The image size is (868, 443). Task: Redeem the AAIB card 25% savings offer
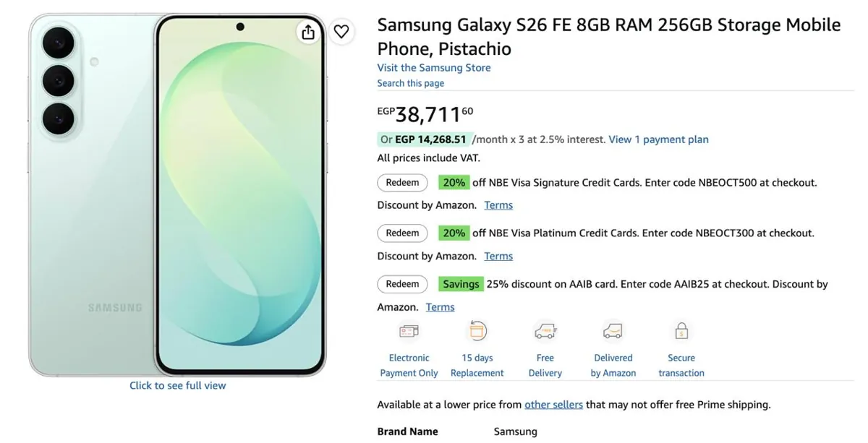(402, 284)
